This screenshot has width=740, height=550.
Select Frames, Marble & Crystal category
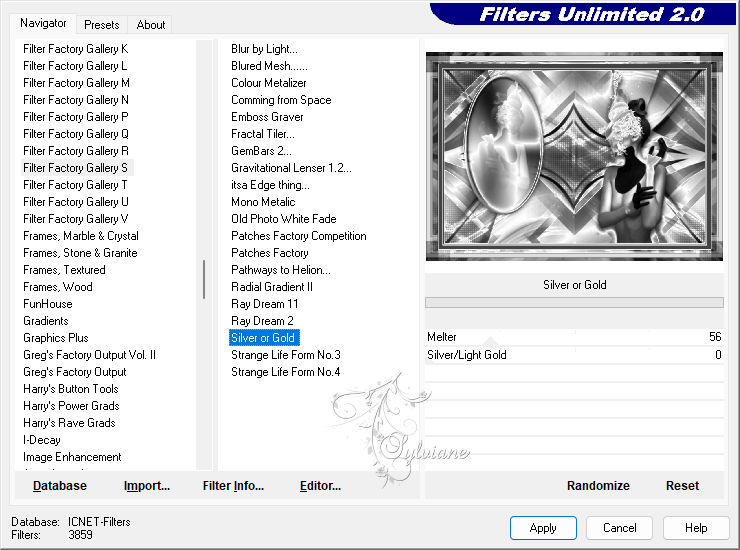81,236
